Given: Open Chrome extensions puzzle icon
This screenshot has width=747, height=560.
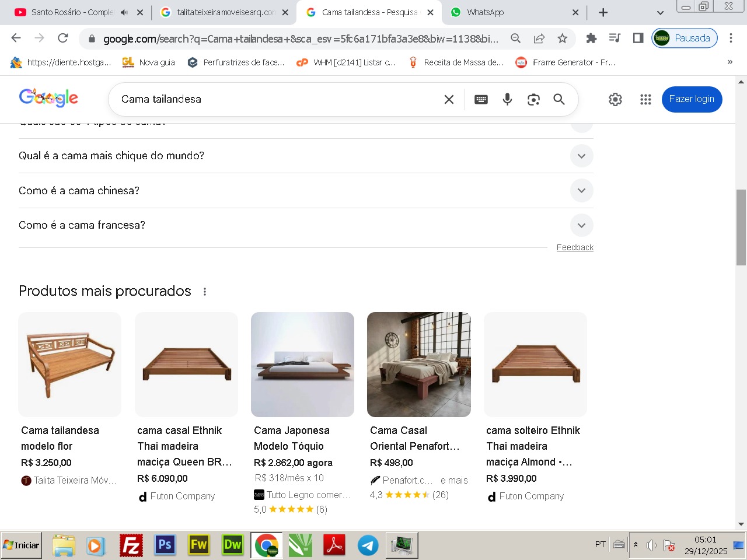Looking at the screenshot, I should point(591,38).
